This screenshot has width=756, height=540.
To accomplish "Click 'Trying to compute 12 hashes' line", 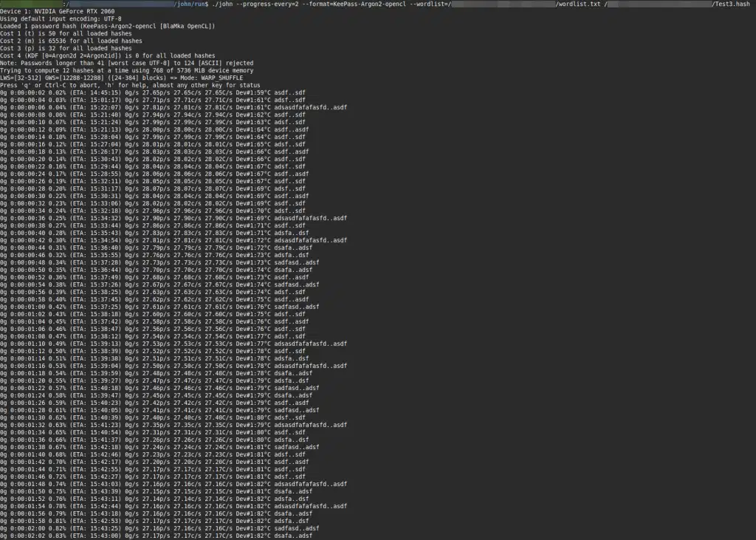I will (x=127, y=70).
